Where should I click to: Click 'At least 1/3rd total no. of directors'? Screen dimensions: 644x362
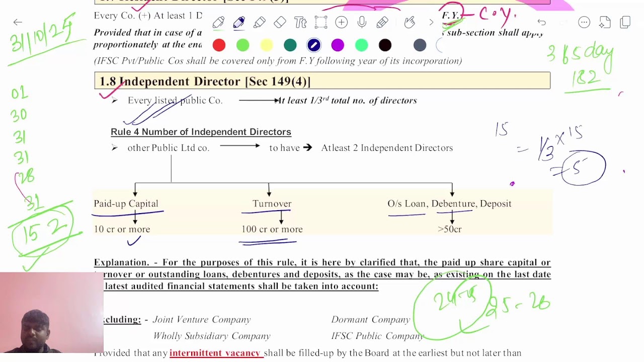[347, 101]
